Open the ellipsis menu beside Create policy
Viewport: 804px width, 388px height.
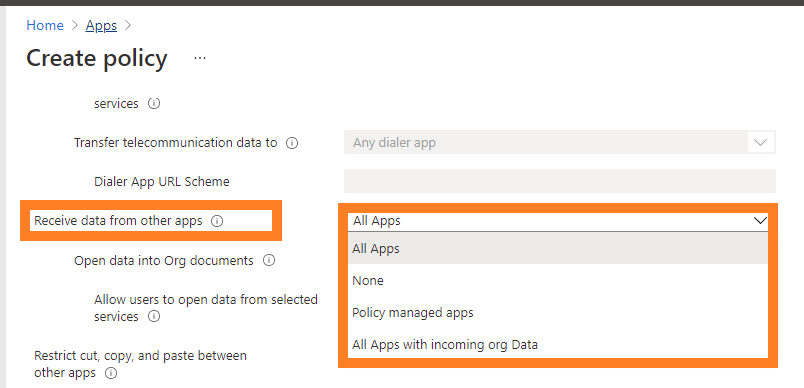tap(200, 58)
